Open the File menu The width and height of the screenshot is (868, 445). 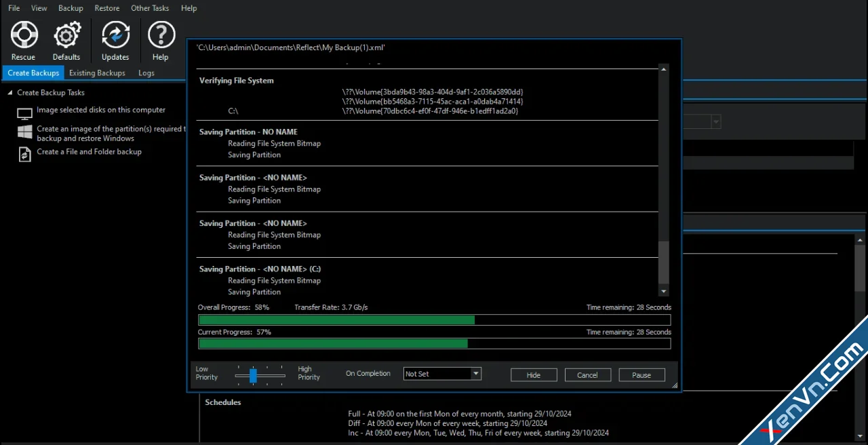point(14,8)
